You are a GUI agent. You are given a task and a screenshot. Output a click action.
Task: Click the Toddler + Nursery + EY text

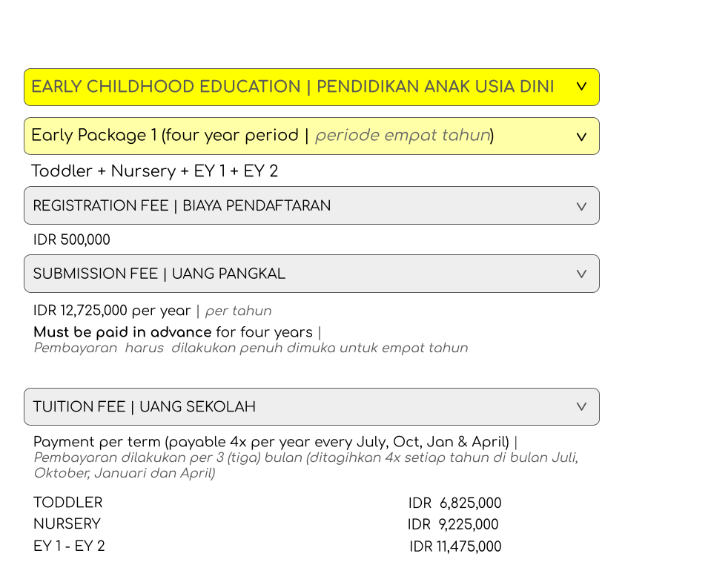[154, 171]
